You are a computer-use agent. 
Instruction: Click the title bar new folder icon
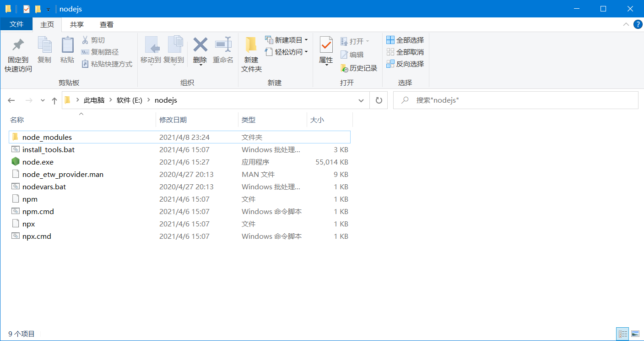[x=38, y=9]
